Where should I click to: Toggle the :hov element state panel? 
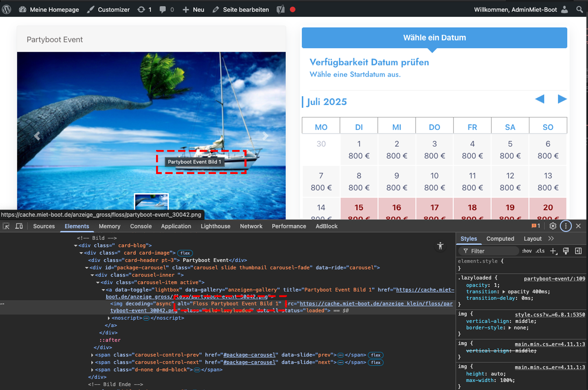tap(527, 251)
